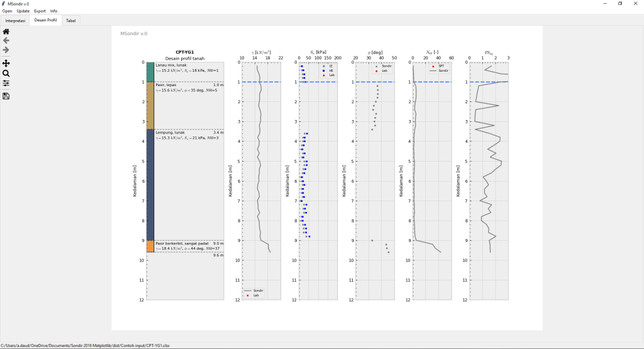Click the forward arrow to next view

pyautogui.click(x=6, y=50)
